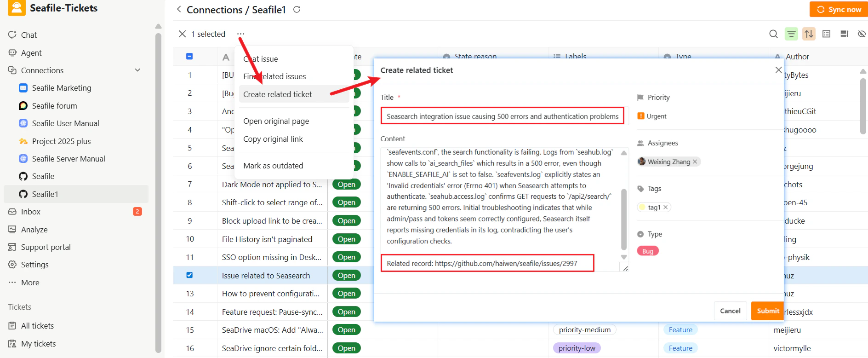This screenshot has height=358, width=868.
Task: Submit the related ticket
Action: [768, 311]
